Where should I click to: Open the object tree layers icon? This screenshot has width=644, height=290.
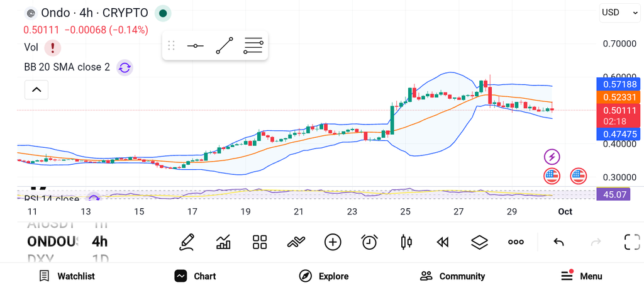(x=479, y=242)
